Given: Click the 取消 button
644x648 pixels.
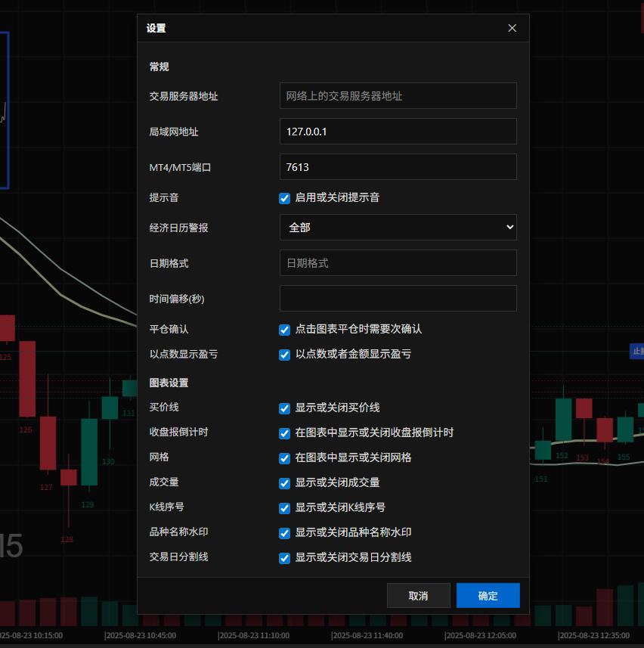Looking at the screenshot, I should coord(418,596).
